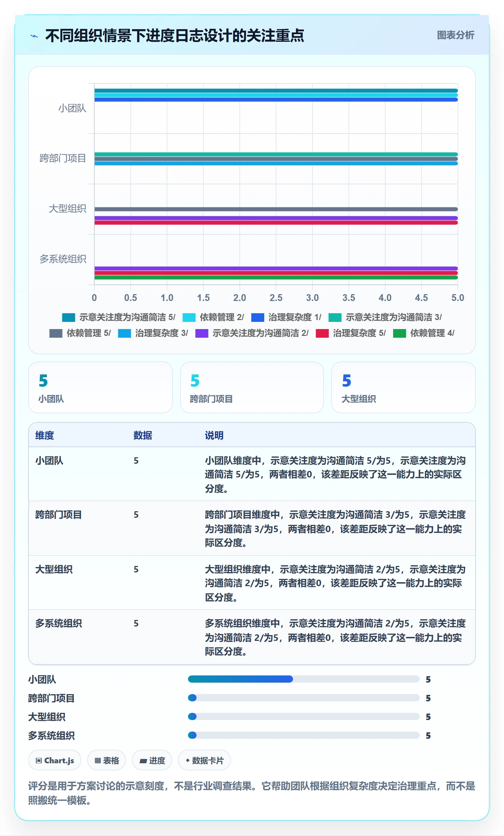504x836 pixels.
Task: Toggle the 示意关注度为沟通简洁 5/ legend entry
Action: (x=119, y=317)
